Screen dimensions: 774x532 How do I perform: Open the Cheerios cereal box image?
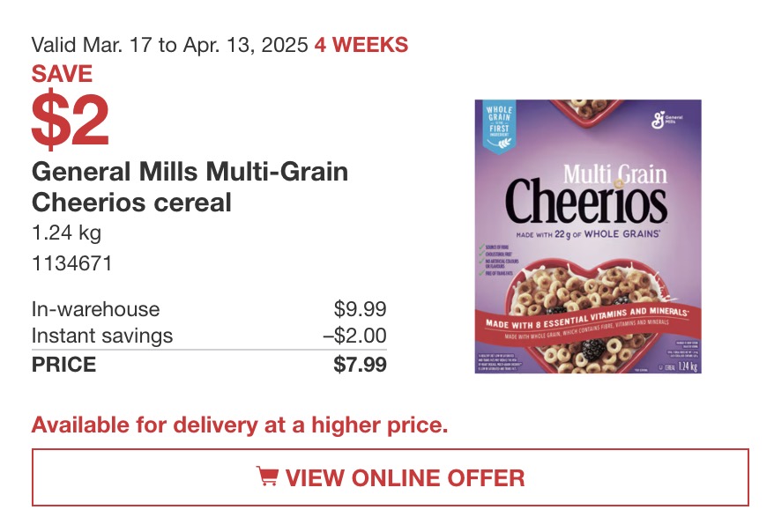point(588,236)
